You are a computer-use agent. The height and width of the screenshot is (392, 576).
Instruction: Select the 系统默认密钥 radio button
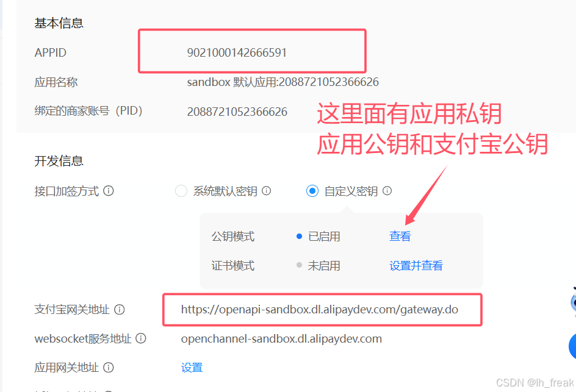click(x=181, y=191)
